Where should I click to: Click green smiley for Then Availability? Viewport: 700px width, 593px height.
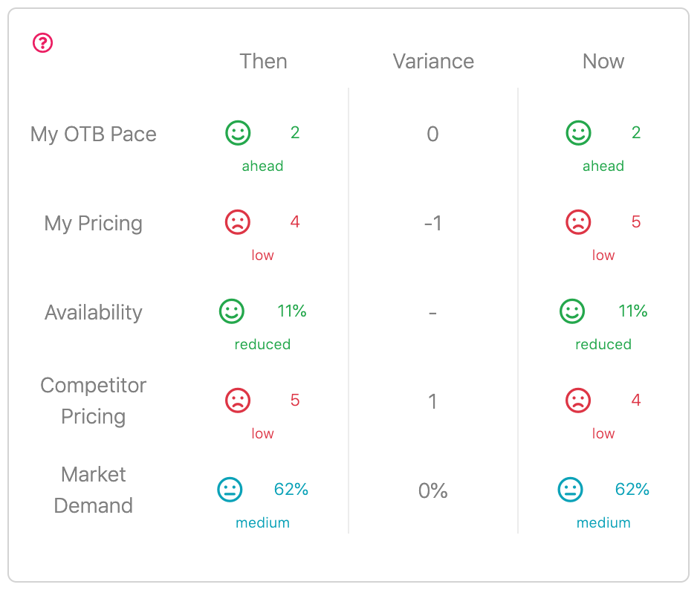click(232, 311)
